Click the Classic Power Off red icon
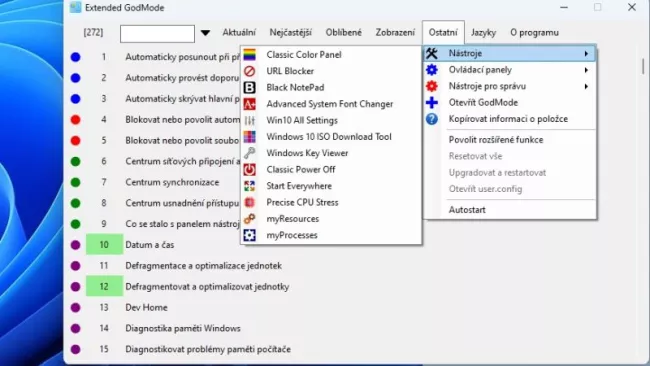Image resolution: width=650 pixels, height=366 pixels. [250, 170]
